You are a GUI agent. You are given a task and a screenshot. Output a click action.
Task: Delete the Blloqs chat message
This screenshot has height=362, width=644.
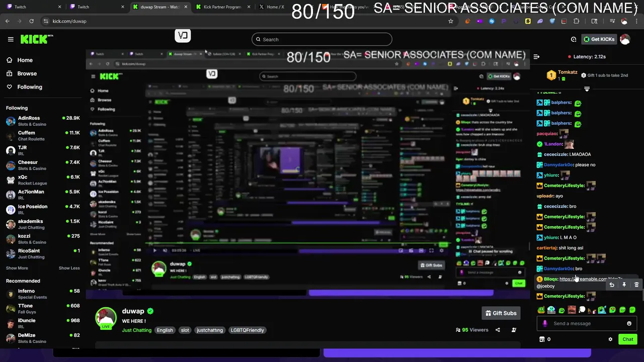[636, 285]
